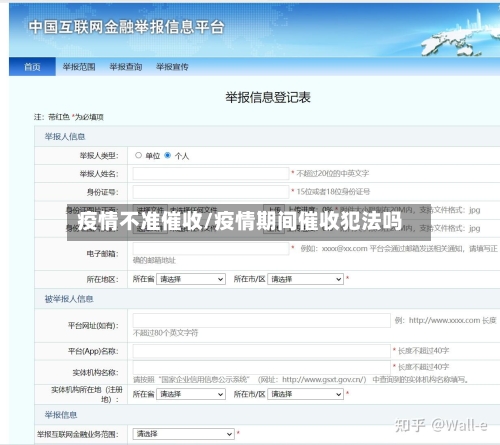Image resolution: width=500 pixels, height=445 pixels.
Task: Focus the 身份证号 input field
Action: pos(211,192)
